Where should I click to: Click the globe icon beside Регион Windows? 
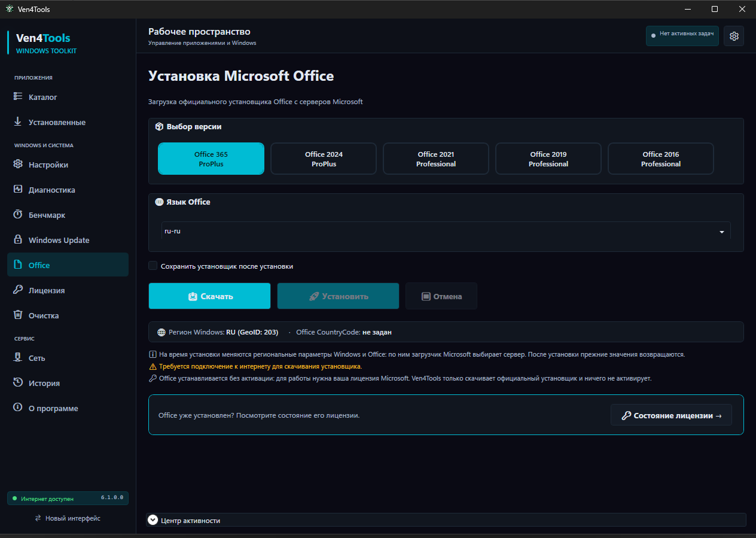[161, 332]
